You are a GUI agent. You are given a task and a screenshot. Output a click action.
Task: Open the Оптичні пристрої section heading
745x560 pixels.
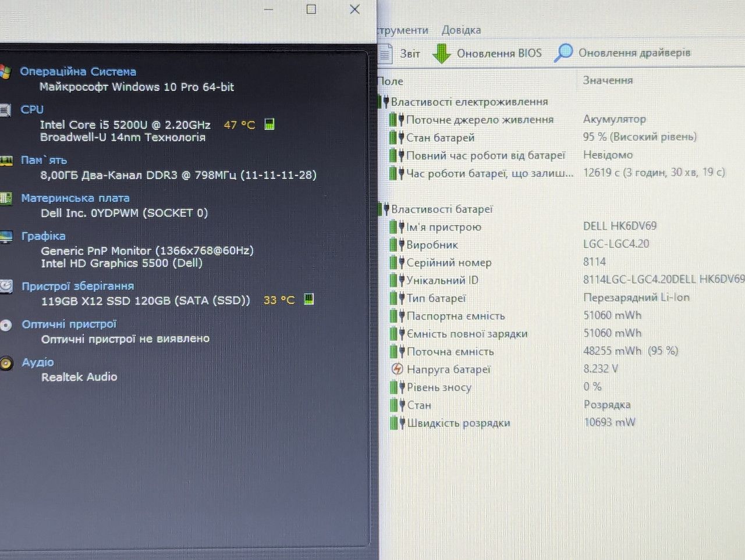pos(69,324)
